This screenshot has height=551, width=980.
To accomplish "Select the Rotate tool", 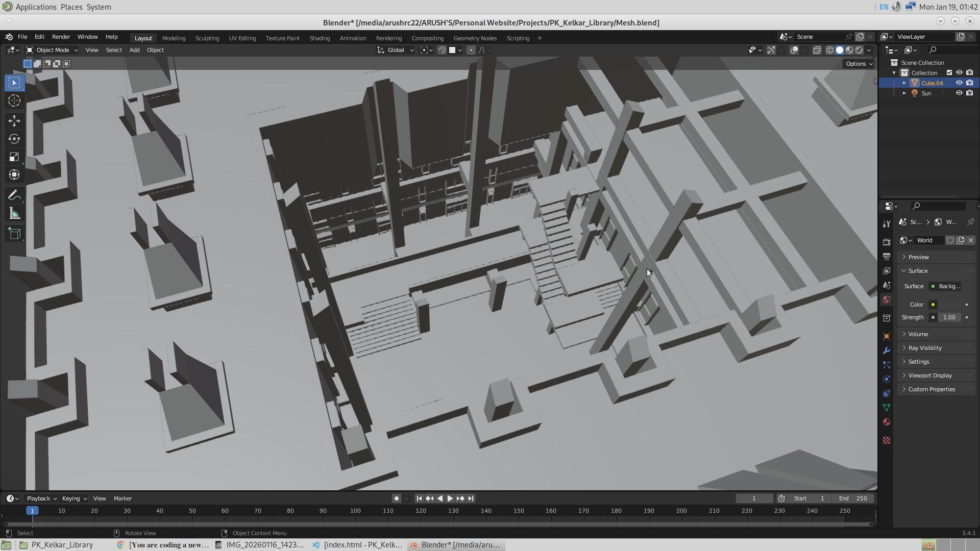I will [14, 139].
